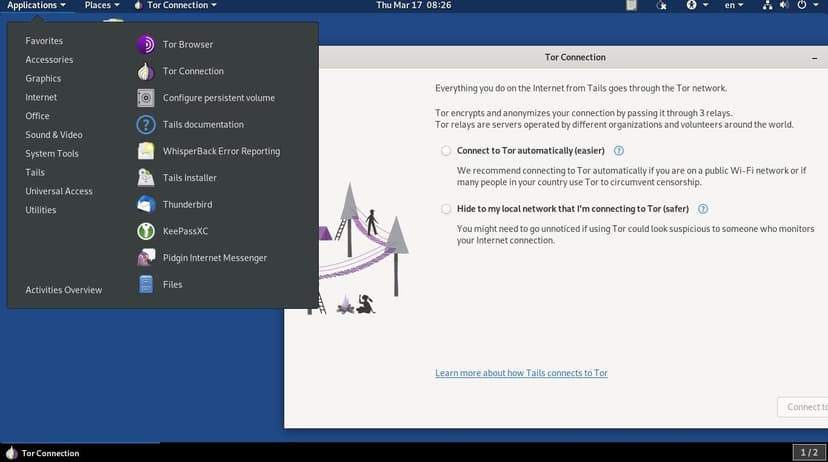Click help icon beside Connect to Tor automatically
828x462 pixels.
click(618, 151)
